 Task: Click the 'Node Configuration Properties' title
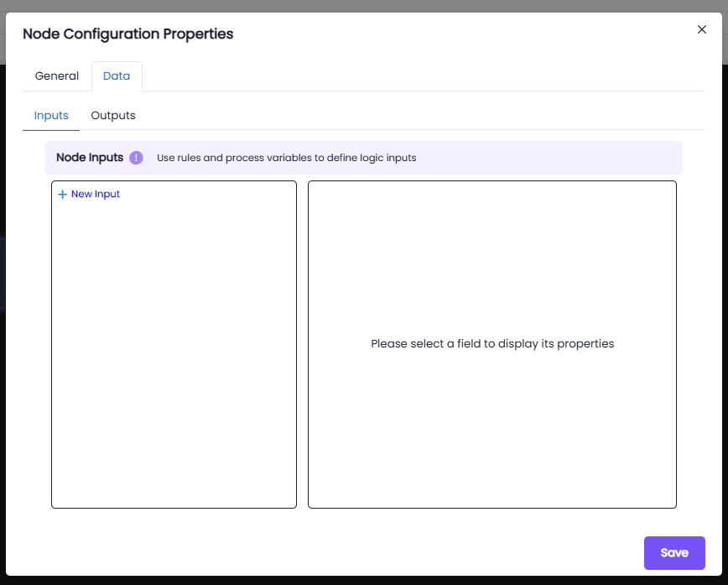click(128, 34)
